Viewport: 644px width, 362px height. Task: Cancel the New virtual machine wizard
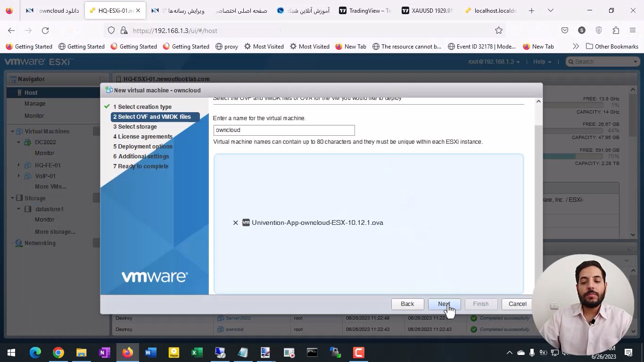[x=517, y=304]
